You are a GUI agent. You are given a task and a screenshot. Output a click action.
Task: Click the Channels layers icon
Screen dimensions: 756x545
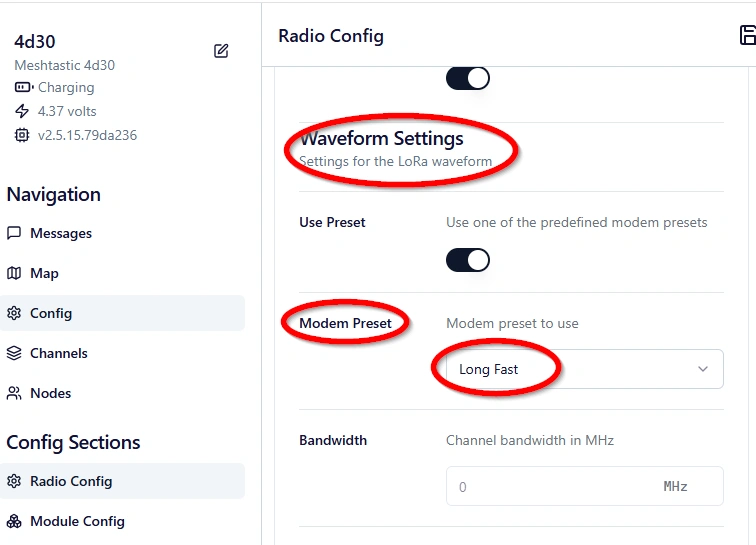click(14, 353)
